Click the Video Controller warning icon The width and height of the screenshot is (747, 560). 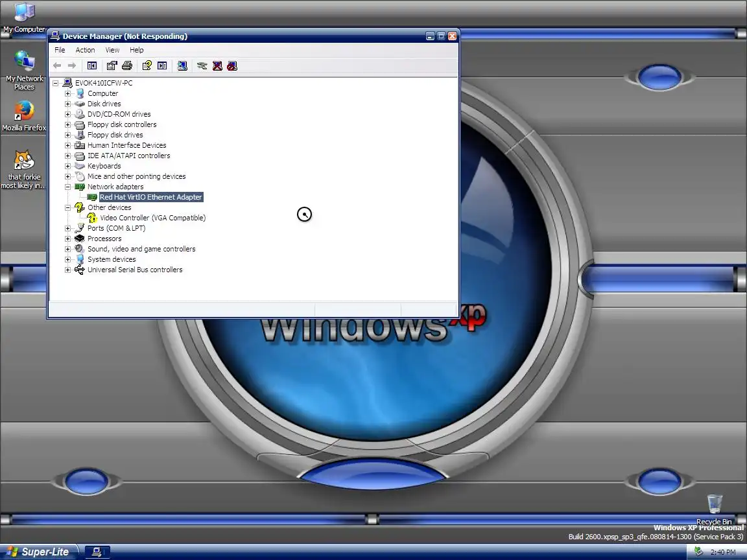pyautogui.click(x=92, y=218)
